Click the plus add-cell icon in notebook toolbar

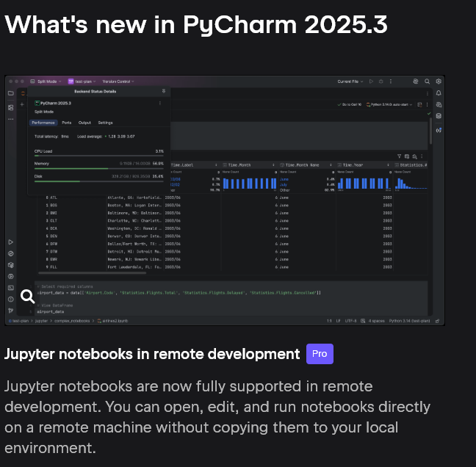[x=22, y=104]
